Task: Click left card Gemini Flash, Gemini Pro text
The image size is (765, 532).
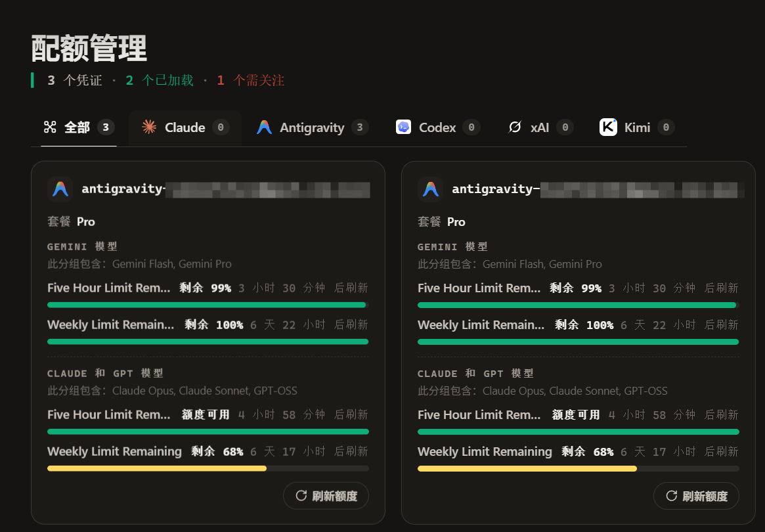Action: point(172,264)
